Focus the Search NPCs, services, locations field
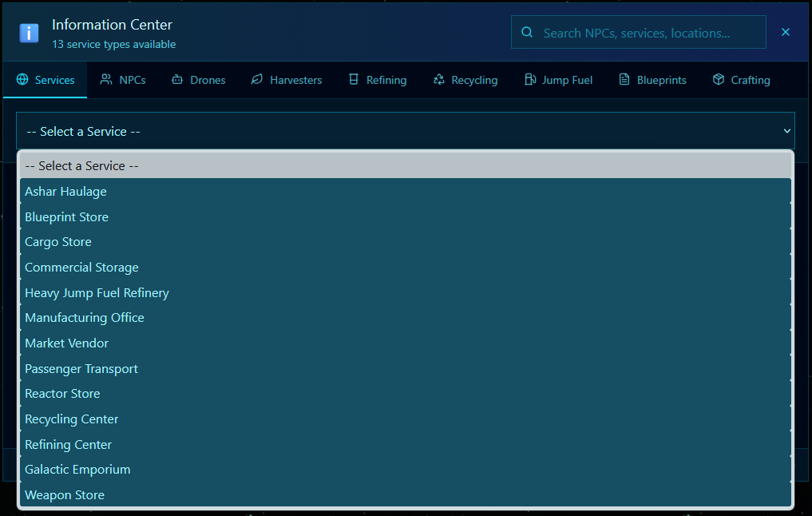The width and height of the screenshot is (812, 516). (x=647, y=33)
